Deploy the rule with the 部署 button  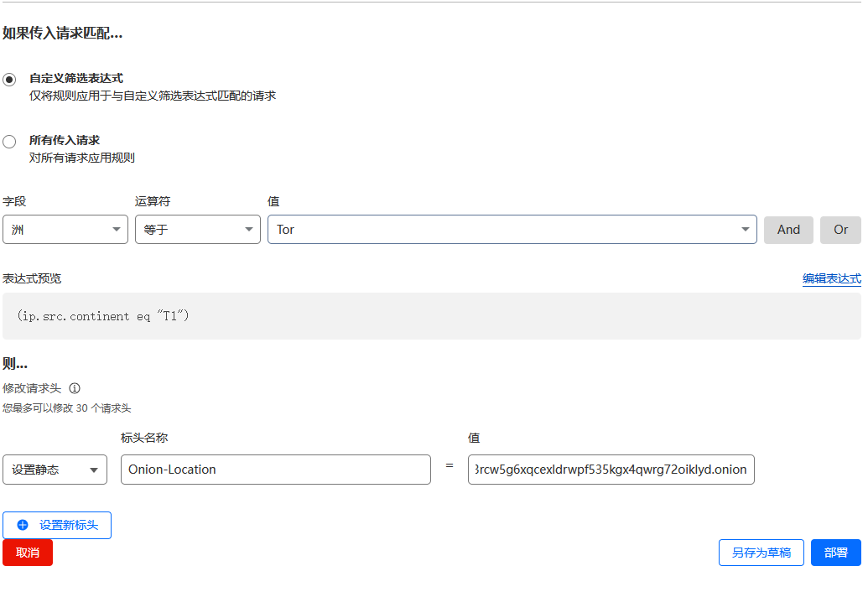pos(835,553)
